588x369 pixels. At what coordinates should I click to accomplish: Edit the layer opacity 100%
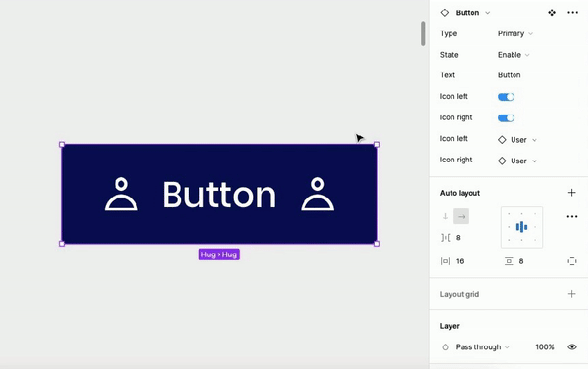pos(545,346)
